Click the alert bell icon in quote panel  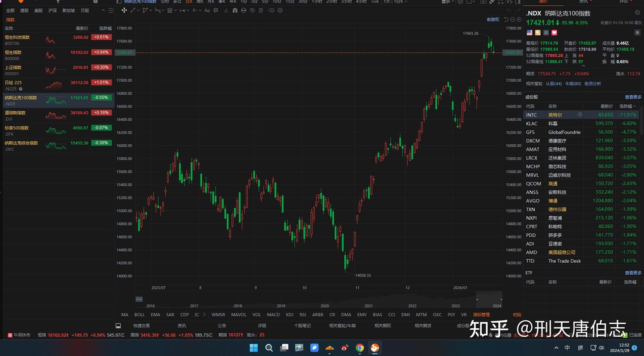[638, 33]
